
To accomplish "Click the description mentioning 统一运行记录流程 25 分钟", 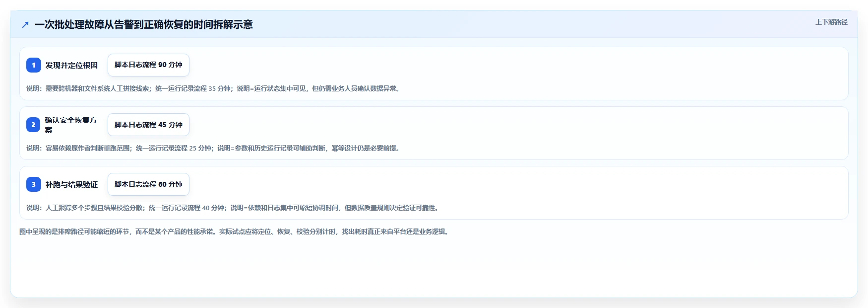I will click(x=214, y=148).
